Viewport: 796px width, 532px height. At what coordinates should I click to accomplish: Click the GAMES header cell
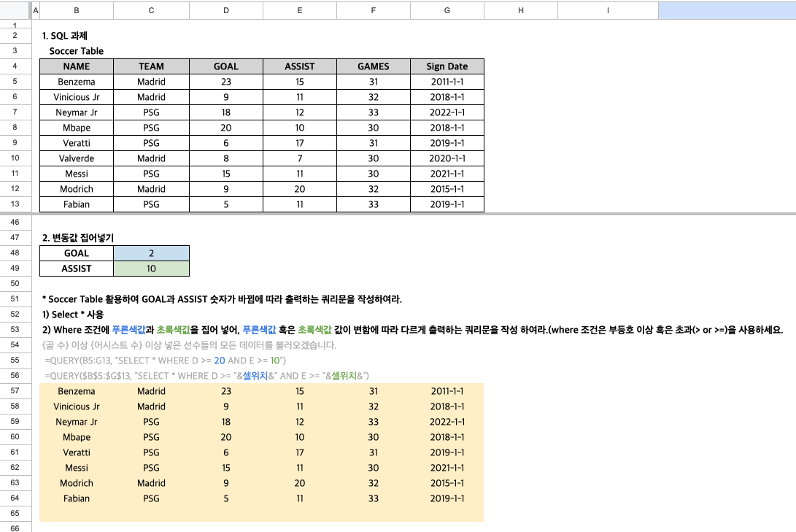point(373,66)
